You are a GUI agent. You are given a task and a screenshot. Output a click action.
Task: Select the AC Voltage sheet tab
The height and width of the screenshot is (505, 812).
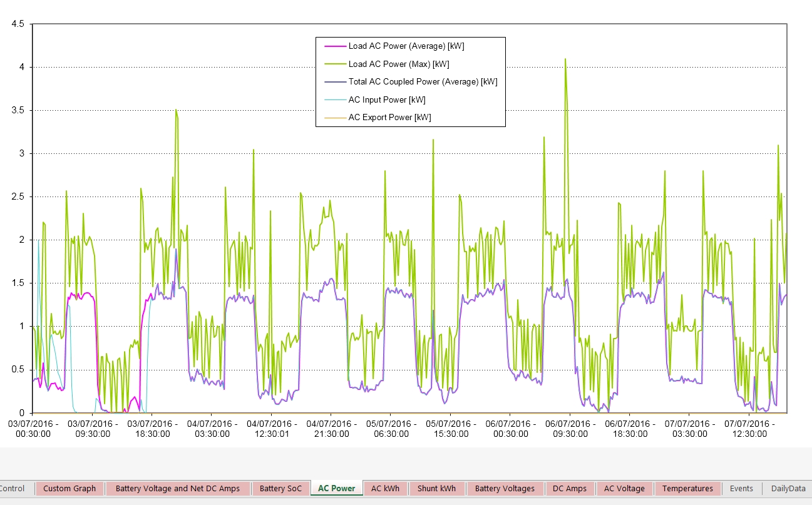tap(624, 489)
